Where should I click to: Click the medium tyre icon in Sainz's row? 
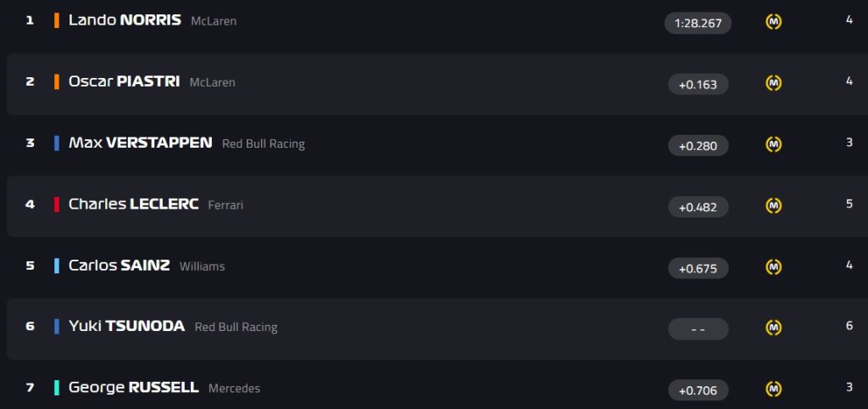tap(773, 267)
